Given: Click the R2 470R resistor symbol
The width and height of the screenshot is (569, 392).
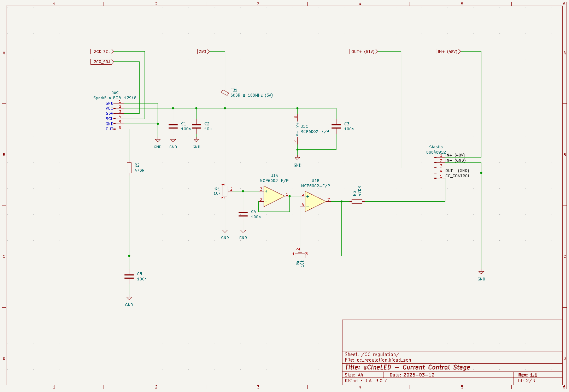Looking at the screenshot, I should tap(129, 168).
